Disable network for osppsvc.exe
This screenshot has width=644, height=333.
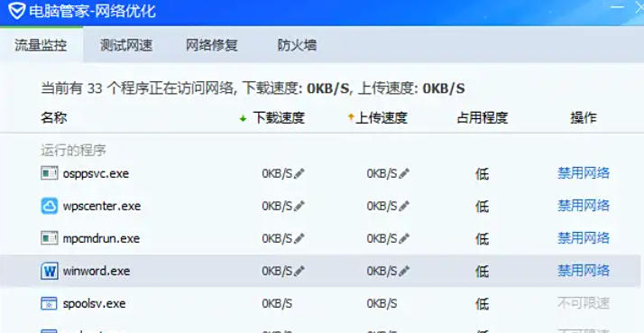[x=584, y=173]
